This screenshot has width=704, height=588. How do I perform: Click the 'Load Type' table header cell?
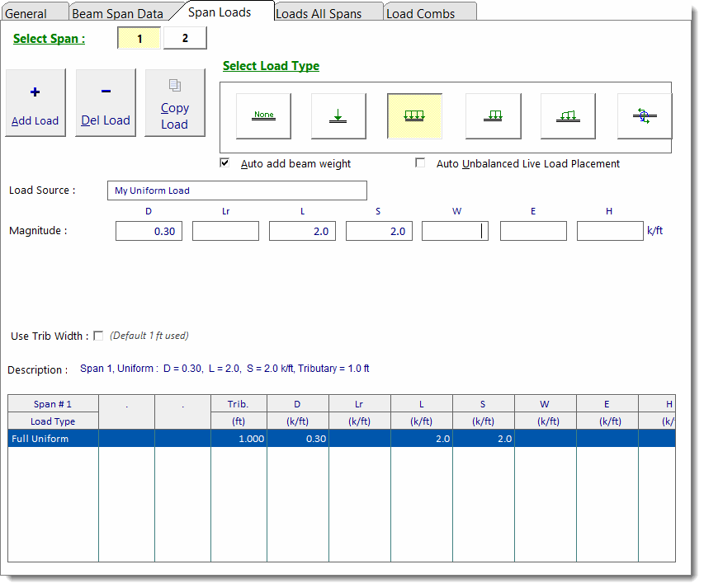click(x=53, y=421)
